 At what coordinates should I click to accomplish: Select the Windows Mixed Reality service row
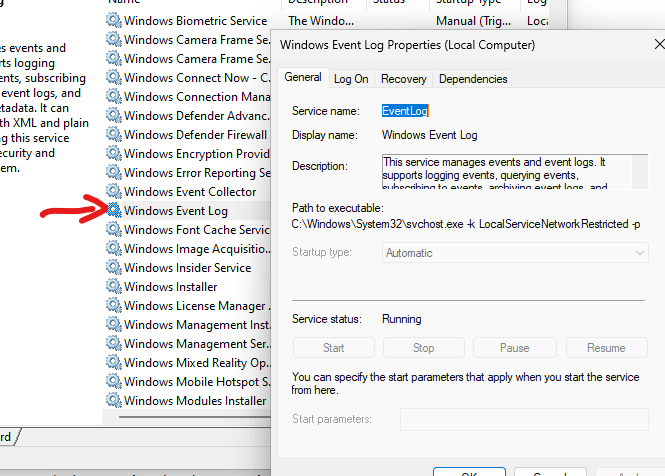[x=187, y=363]
